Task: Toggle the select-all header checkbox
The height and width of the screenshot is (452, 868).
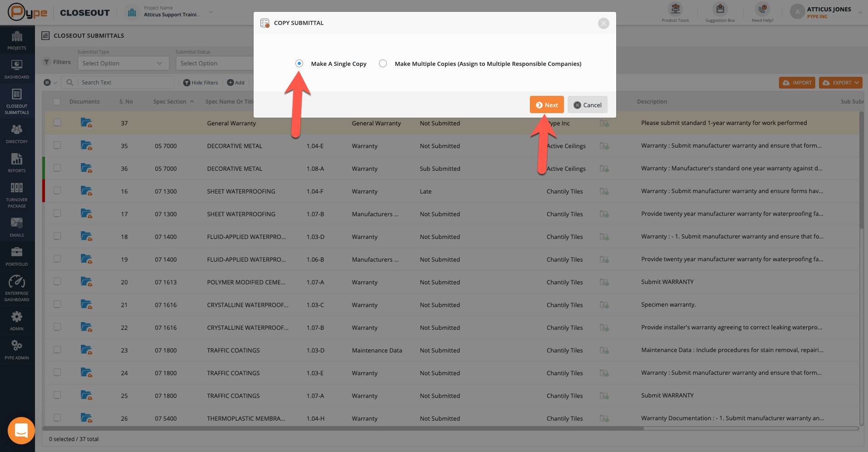Action: click(x=57, y=102)
